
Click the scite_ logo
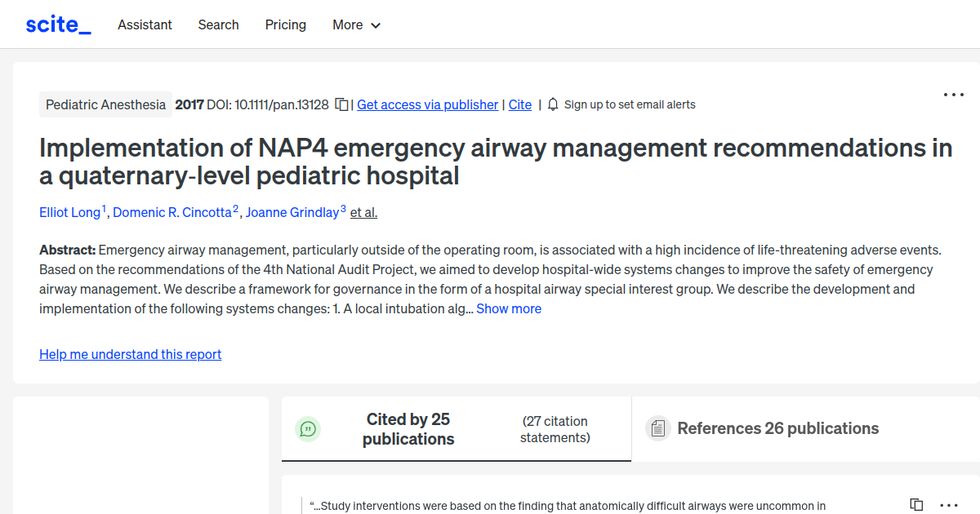coord(57,24)
